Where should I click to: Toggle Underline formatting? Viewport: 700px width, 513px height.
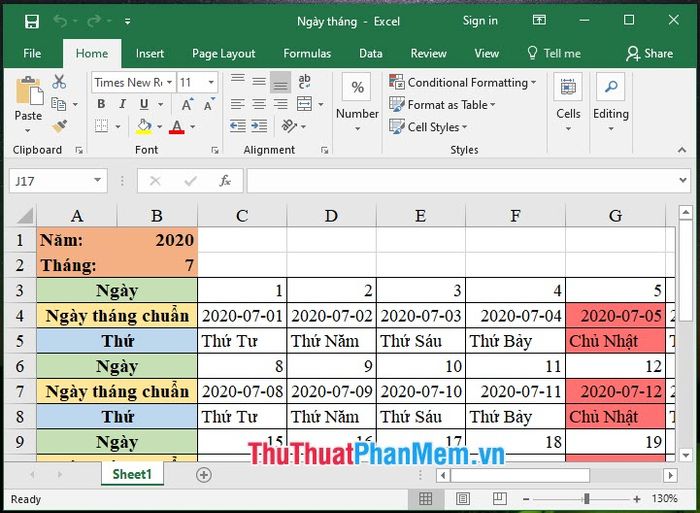[144, 104]
